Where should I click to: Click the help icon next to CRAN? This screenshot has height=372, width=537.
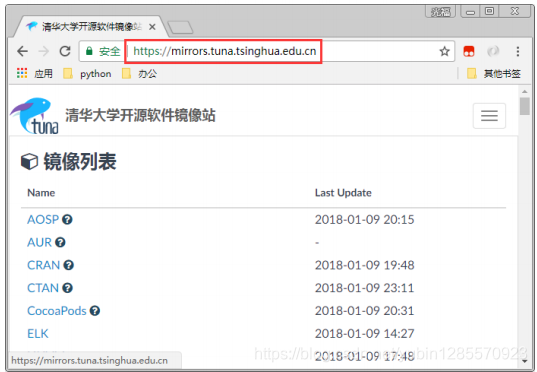[x=68, y=265]
